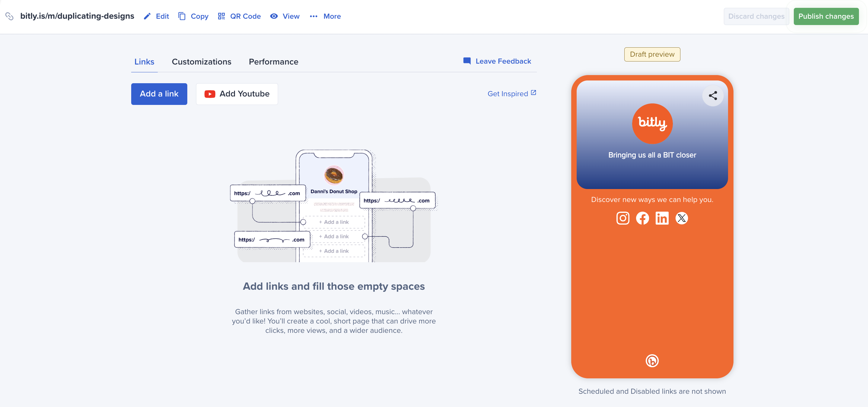Click the LinkedIn icon in the preview

[662, 218]
